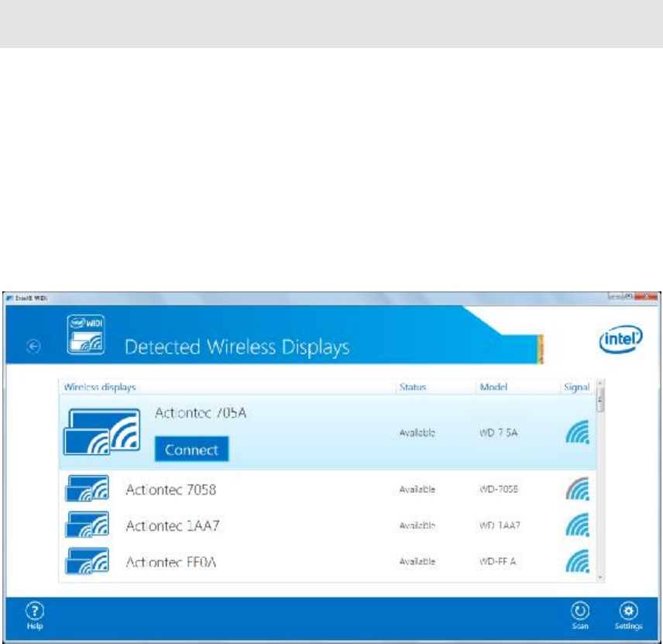
Task: Open Help from the bottom bar
Action: click(x=35, y=615)
